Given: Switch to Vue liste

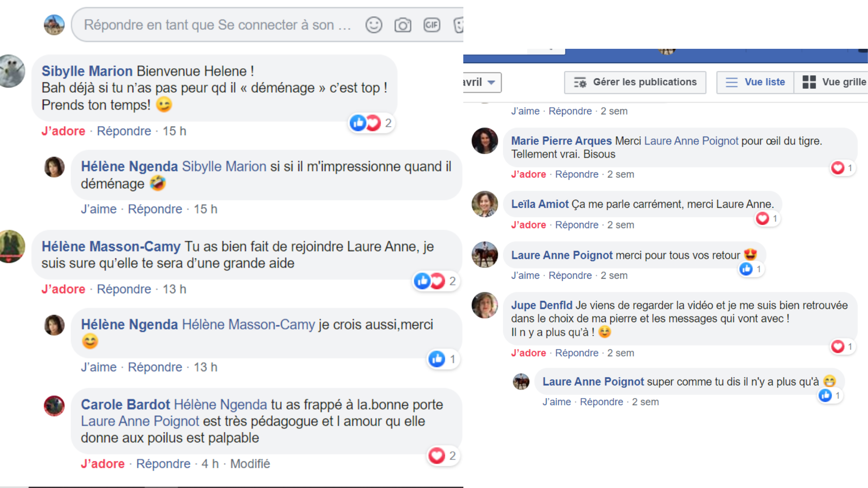Looking at the screenshot, I should [755, 82].
